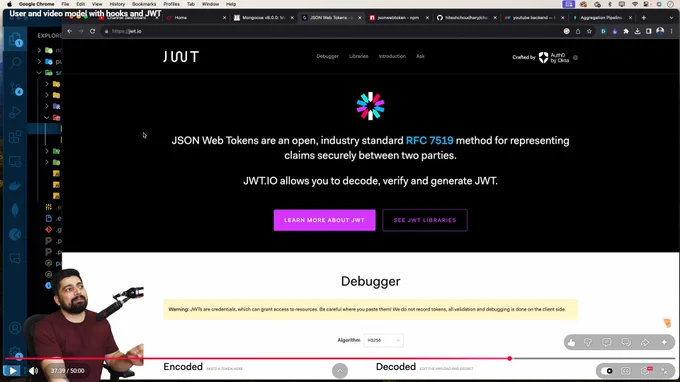Screen dimensions: 680x382
Task: Open the video player settings gear
Action: pyautogui.click(x=645, y=371)
